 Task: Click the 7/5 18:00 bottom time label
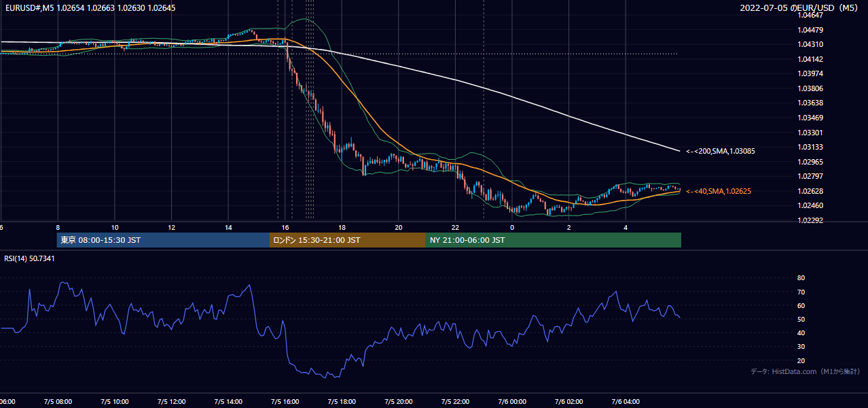342,401
